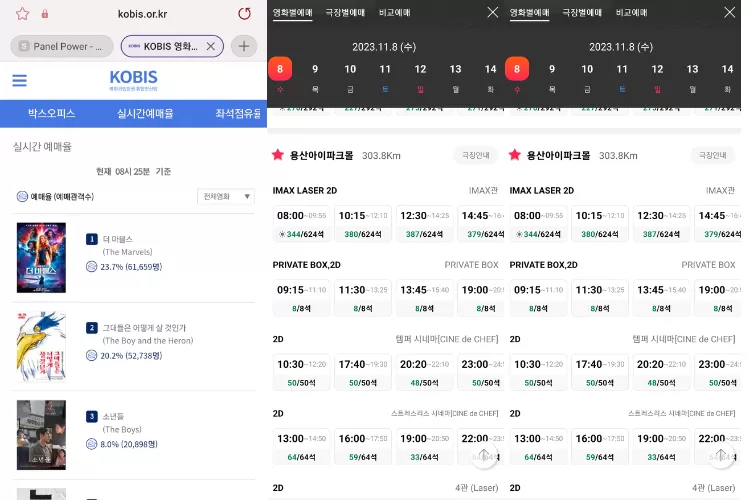Image resolution: width=750 pixels, height=500 pixels.
Task: Click the 소년들 movie title
Action: [x=113, y=416]
